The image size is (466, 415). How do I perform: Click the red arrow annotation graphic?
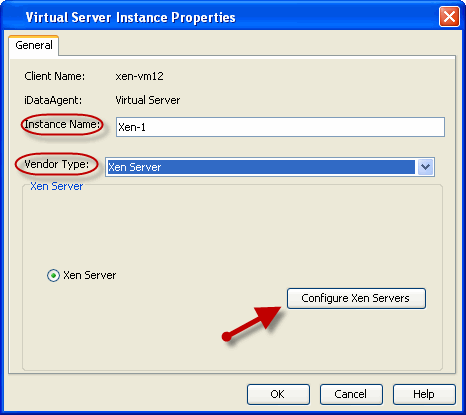click(x=252, y=324)
